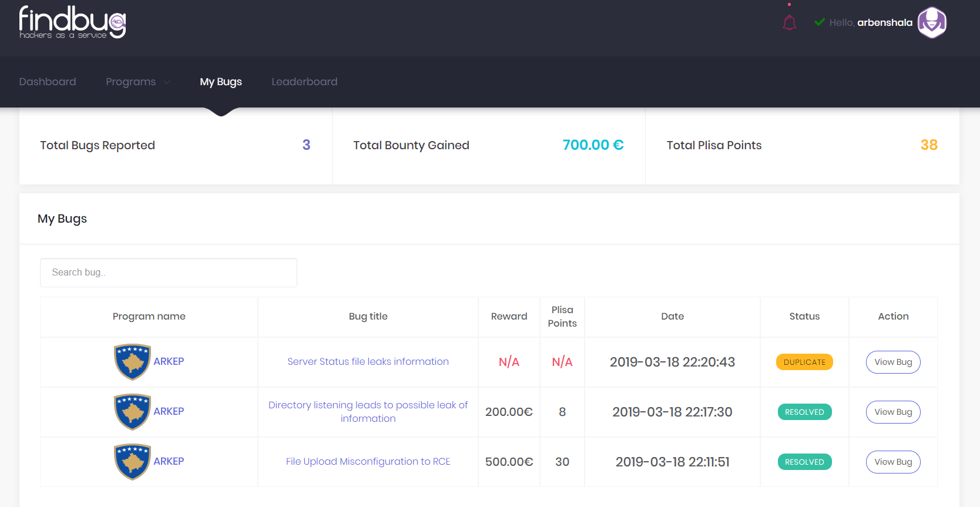This screenshot has width=980, height=507.
Task: Click the Reward column header
Action: (509, 316)
